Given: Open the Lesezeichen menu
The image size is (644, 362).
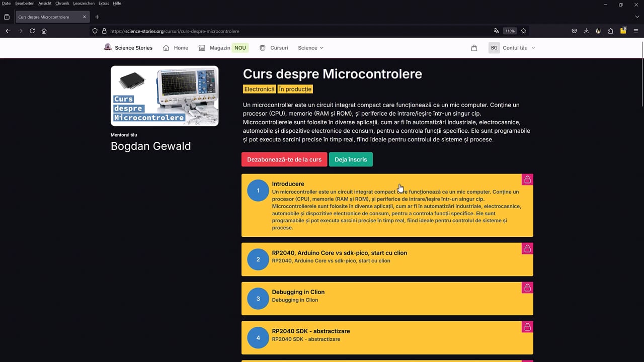Looking at the screenshot, I should tap(84, 4).
